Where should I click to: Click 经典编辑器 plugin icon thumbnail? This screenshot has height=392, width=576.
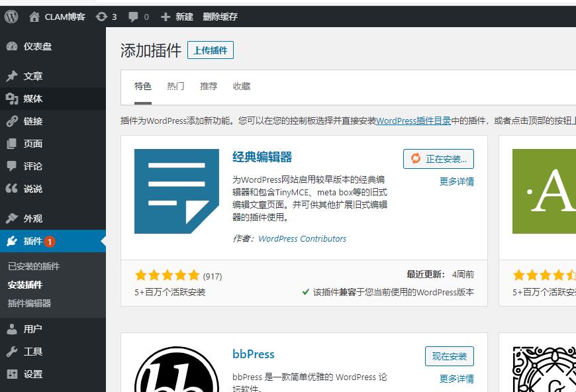(177, 191)
